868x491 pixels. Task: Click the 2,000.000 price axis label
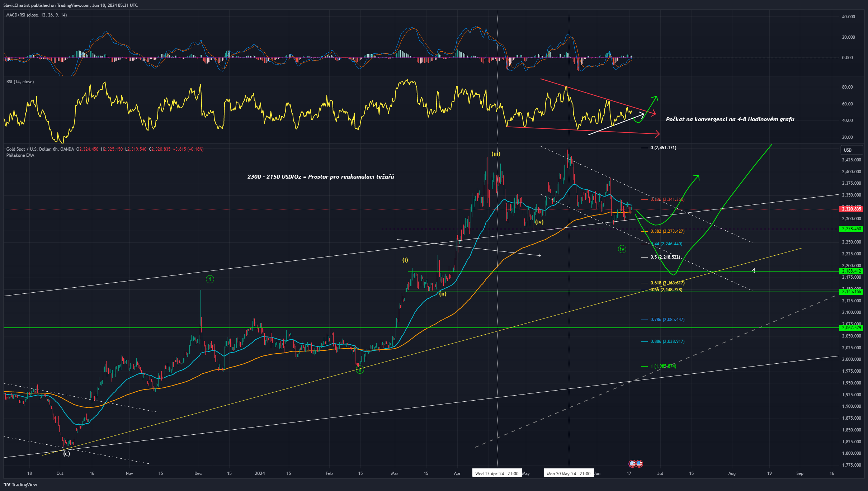coord(851,359)
